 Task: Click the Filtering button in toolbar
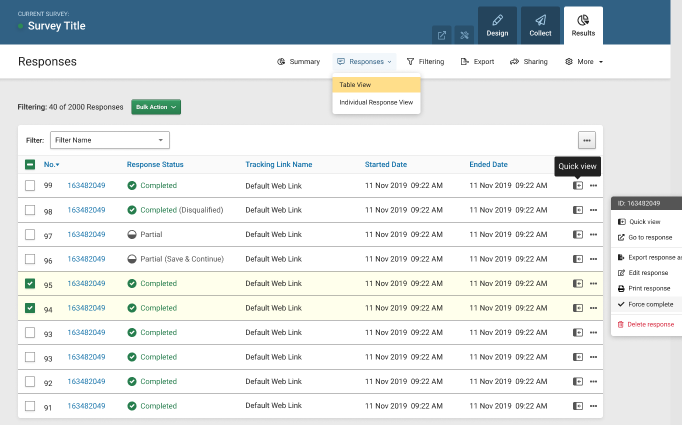point(425,62)
